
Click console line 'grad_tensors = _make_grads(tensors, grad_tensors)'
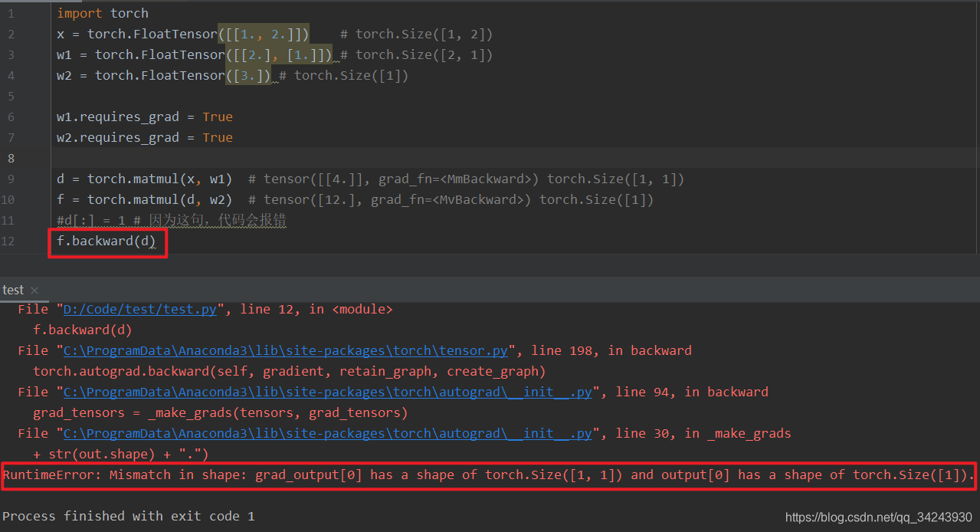(221, 412)
